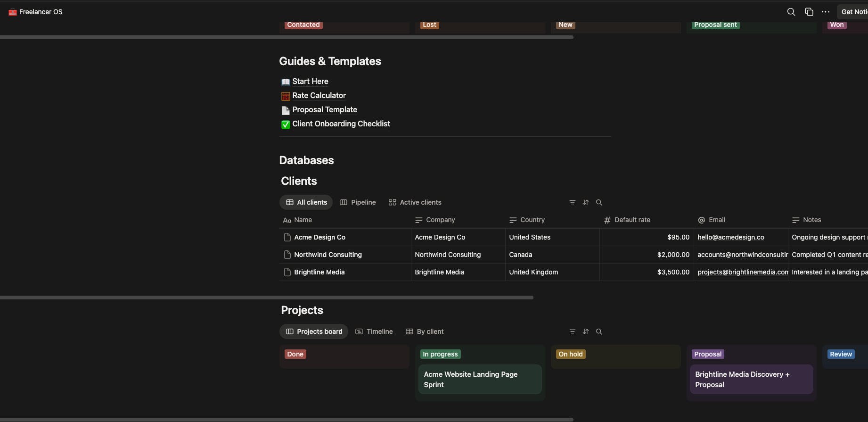Click the Clients database filter icon
868x422 pixels.
573,202
